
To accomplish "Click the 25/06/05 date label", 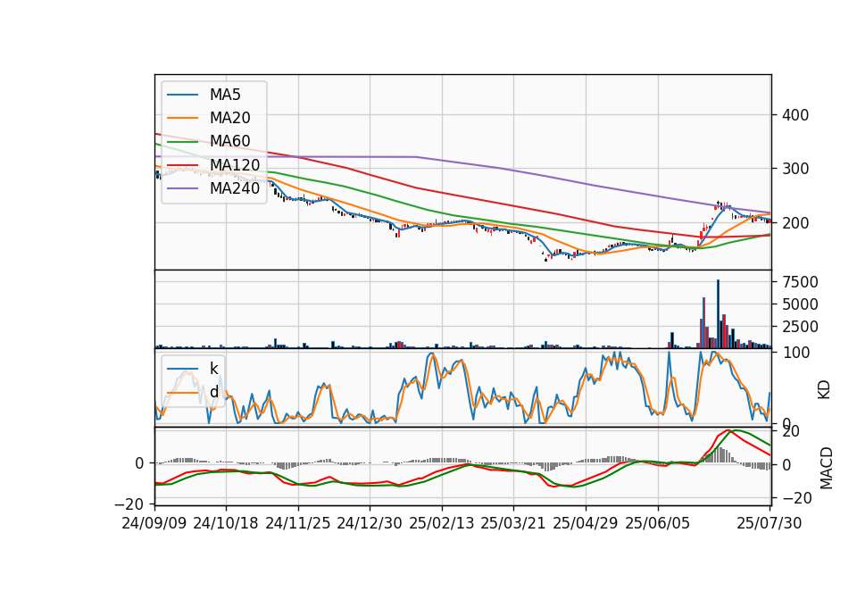I will [x=658, y=523].
